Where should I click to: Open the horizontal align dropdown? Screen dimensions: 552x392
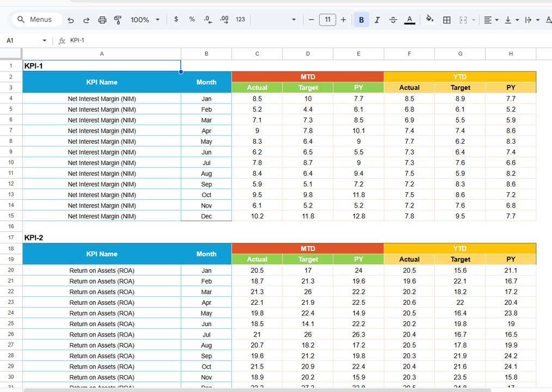491,20
